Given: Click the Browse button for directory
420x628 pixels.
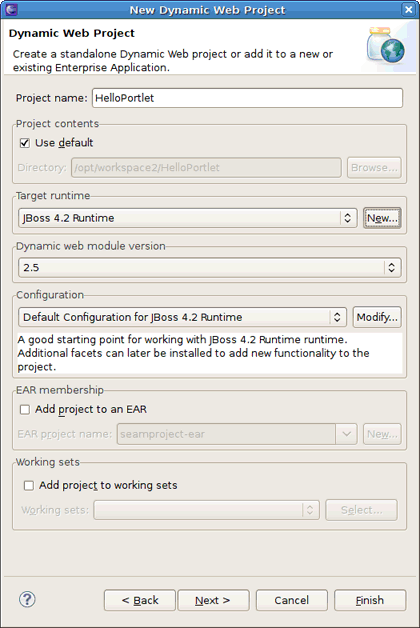Looking at the screenshot, I should 374,167.
